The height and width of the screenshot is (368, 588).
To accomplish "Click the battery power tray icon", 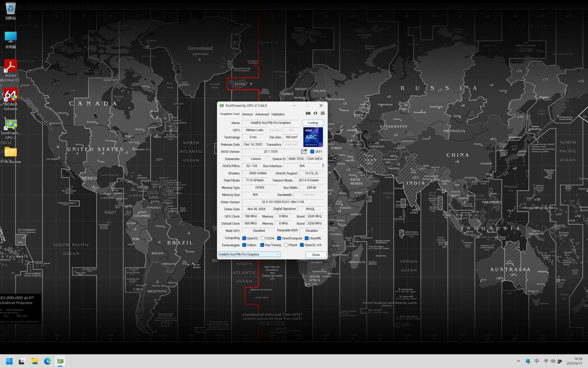I will (x=560, y=361).
